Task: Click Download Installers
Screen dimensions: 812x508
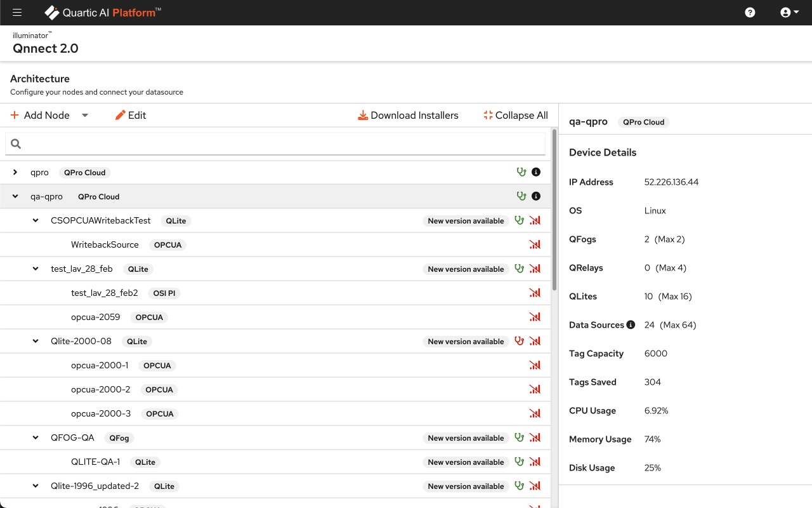Action: 408,115
